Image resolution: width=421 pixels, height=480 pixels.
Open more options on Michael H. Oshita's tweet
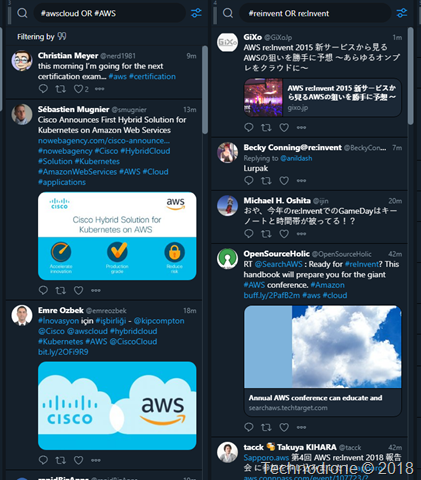click(x=301, y=234)
